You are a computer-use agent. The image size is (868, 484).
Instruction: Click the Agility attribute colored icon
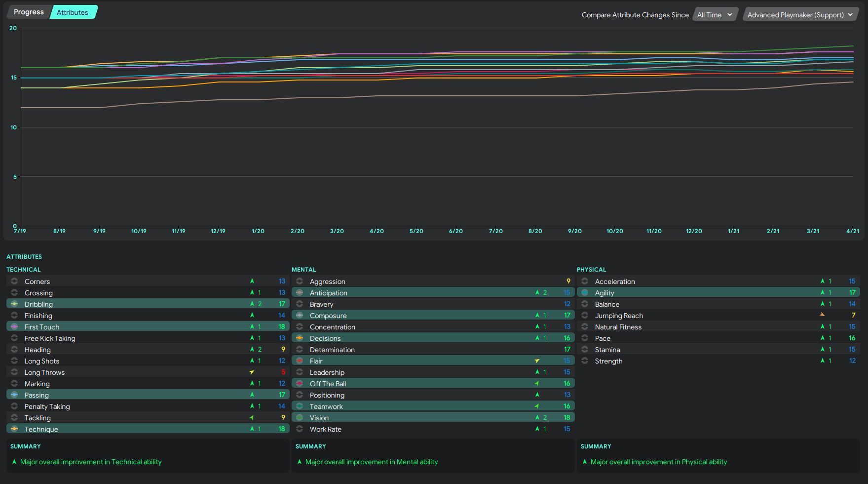[x=585, y=293]
